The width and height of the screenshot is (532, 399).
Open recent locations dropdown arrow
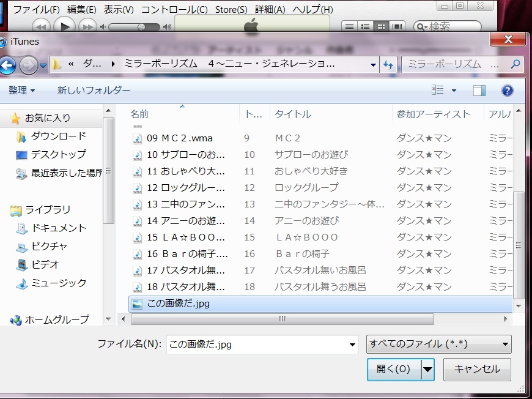pyautogui.click(x=43, y=65)
